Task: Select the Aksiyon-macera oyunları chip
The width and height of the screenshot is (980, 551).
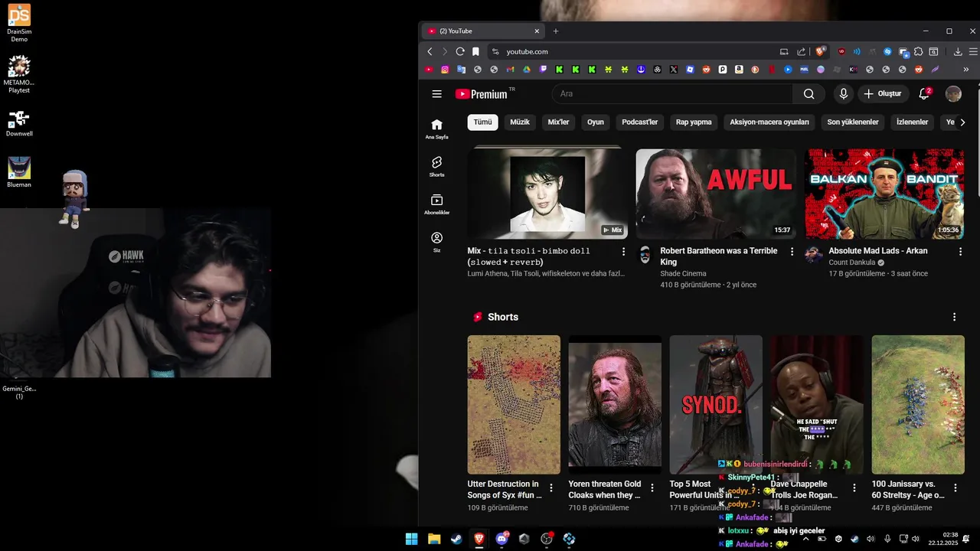Action: tap(769, 122)
